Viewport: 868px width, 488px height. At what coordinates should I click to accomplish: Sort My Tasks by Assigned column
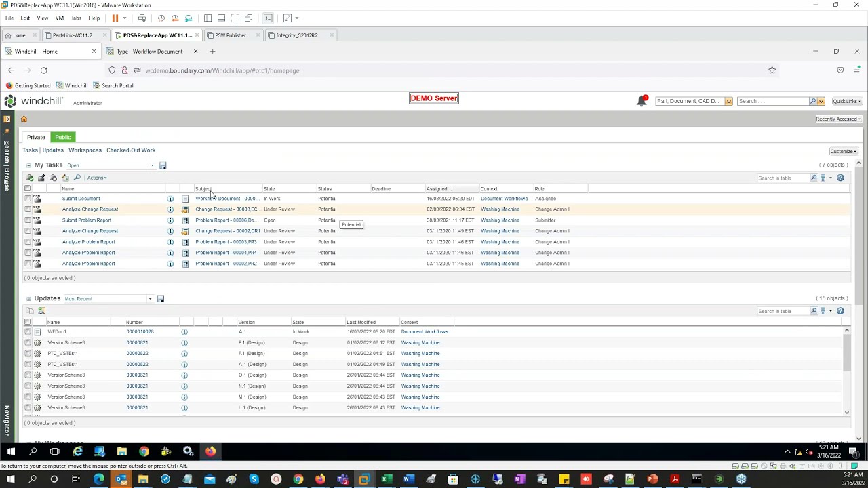point(437,189)
